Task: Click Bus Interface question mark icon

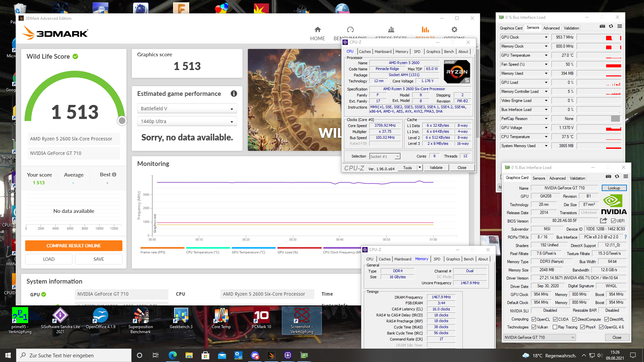Action: (x=626, y=237)
